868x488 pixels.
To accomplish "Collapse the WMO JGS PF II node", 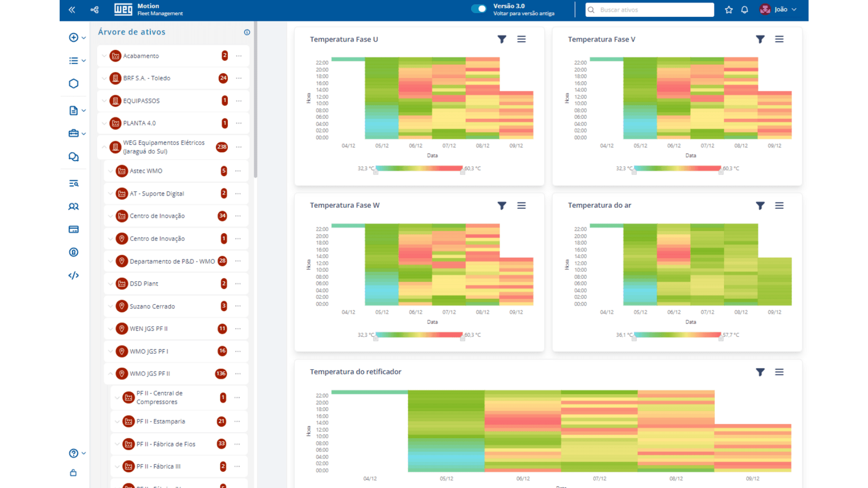I will [111, 374].
